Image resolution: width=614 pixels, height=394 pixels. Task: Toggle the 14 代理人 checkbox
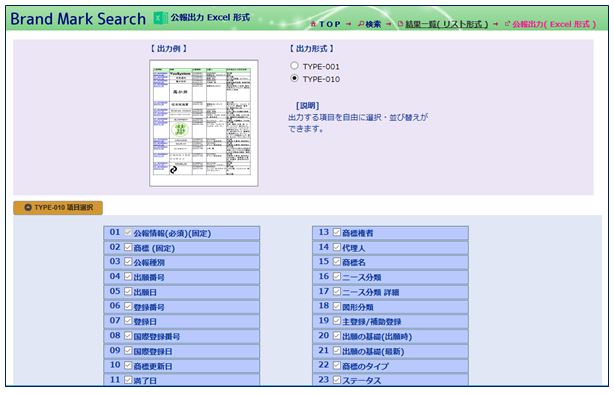click(x=337, y=248)
